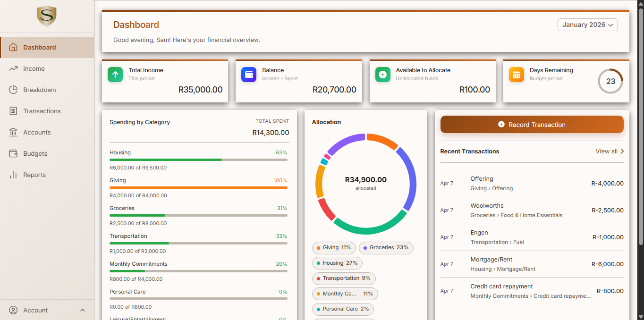Click the green Total Income arrow icon
The width and height of the screenshot is (644, 320).
pos(115,75)
